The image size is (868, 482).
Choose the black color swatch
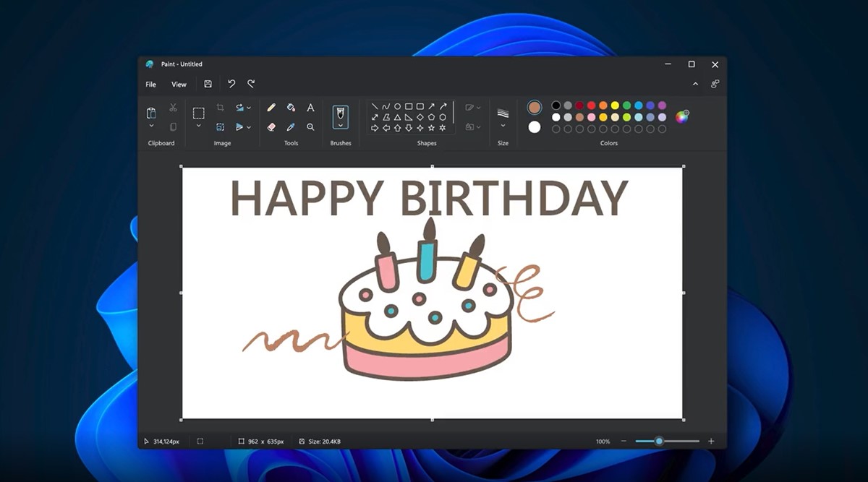coord(556,106)
